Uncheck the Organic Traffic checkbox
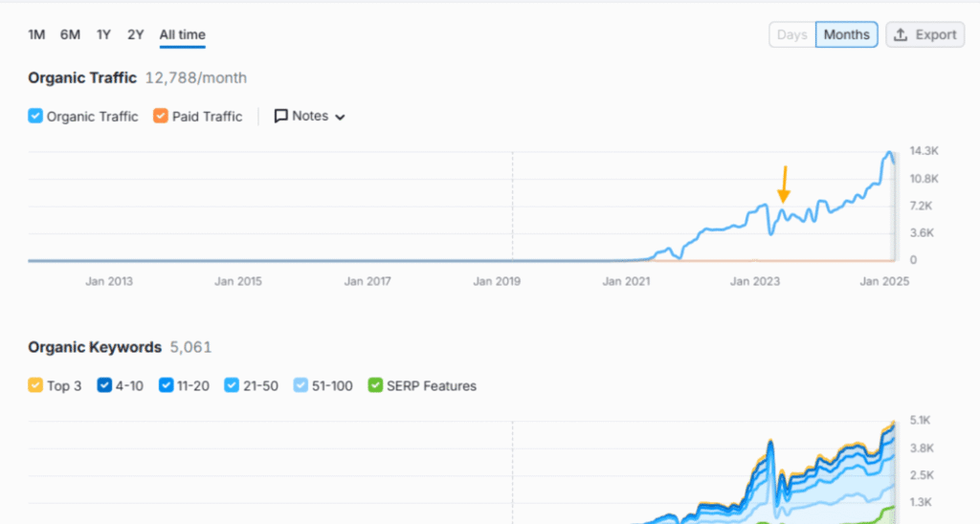Image resolution: width=980 pixels, height=524 pixels. pos(35,117)
